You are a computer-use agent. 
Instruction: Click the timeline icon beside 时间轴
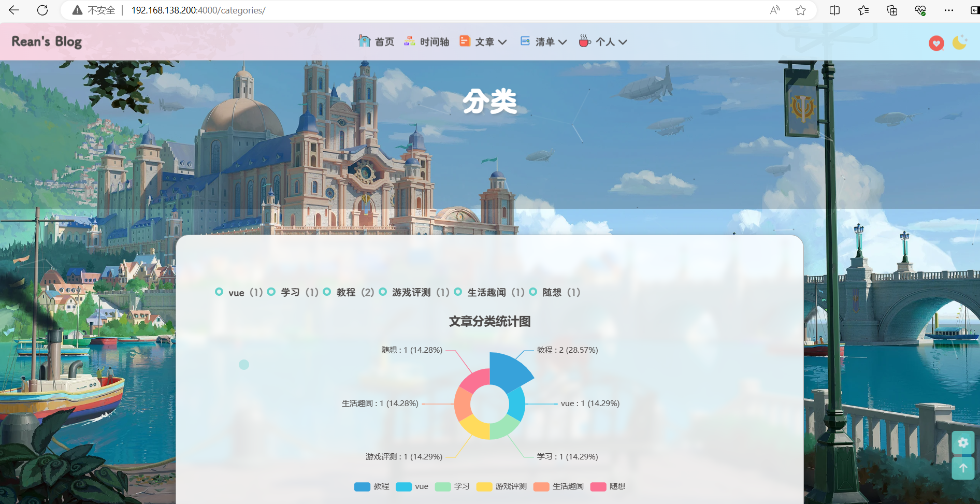[410, 41]
